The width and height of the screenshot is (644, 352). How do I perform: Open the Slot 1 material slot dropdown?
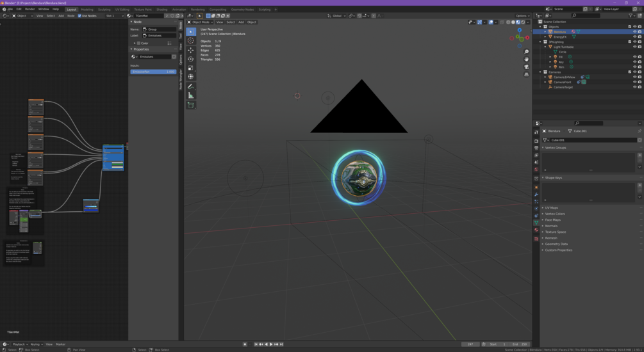(x=115, y=15)
